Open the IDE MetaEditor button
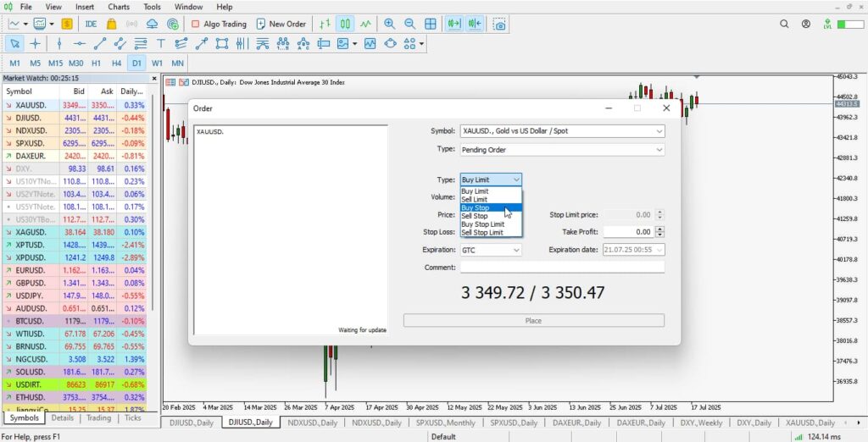This screenshot has height=442, width=868. point(91,24)
